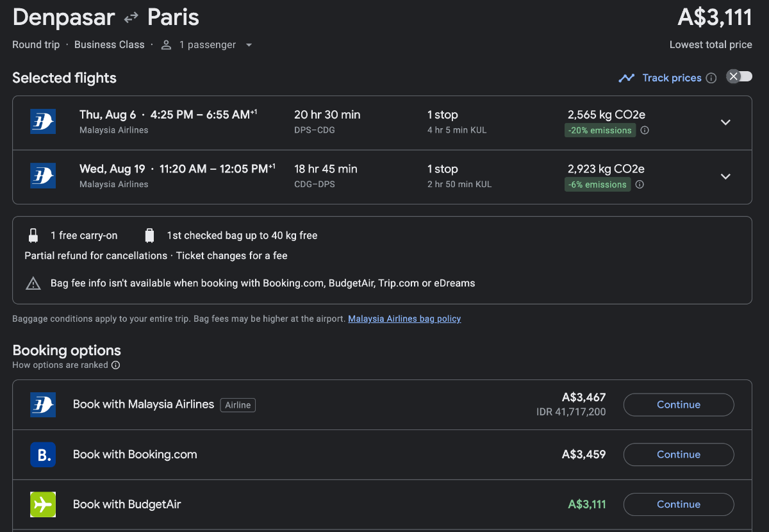This screenshot has height=532, width=769.
Task: Expand the Thu, Aug 6 outbound flight details
Action: click(725, 122)
